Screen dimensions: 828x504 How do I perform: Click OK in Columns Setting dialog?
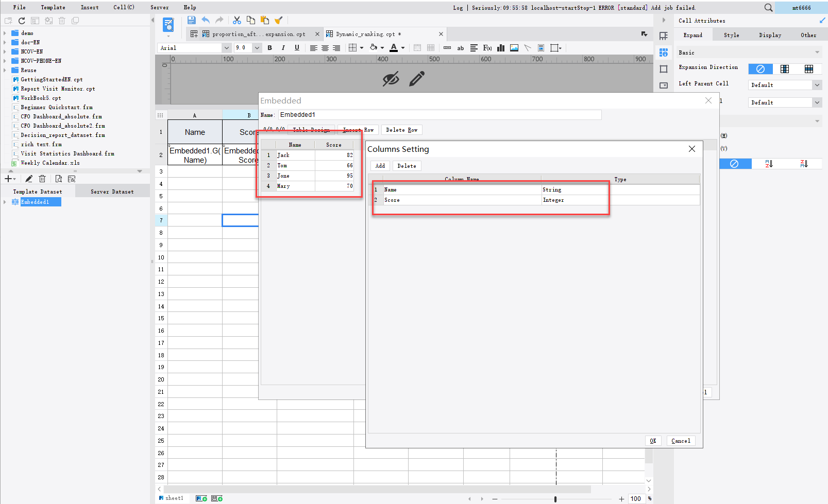coord(653,441)
